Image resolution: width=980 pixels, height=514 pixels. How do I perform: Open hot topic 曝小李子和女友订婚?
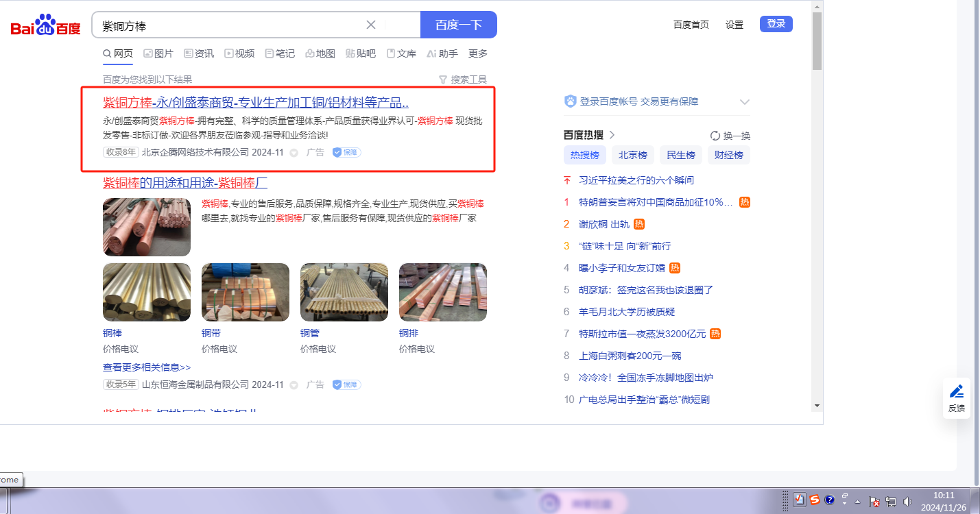tap(622, 268)
